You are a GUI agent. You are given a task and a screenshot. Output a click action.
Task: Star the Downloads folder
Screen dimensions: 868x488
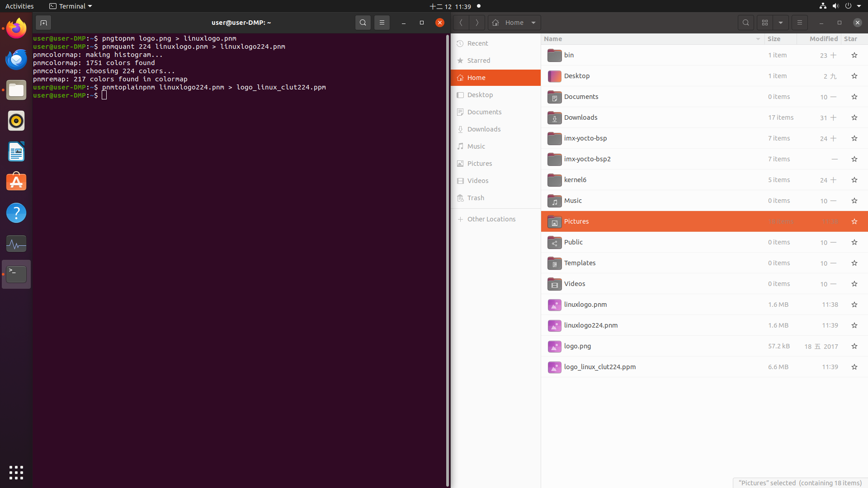(x=854, y=117)
